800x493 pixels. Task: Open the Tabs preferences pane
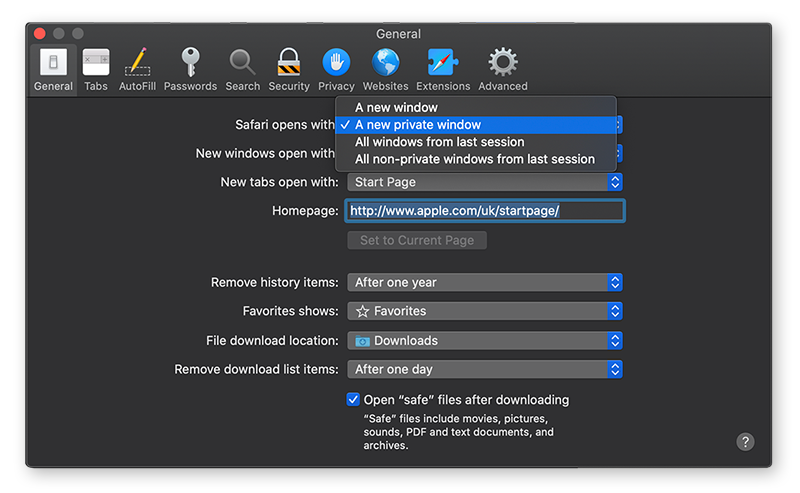96,70
